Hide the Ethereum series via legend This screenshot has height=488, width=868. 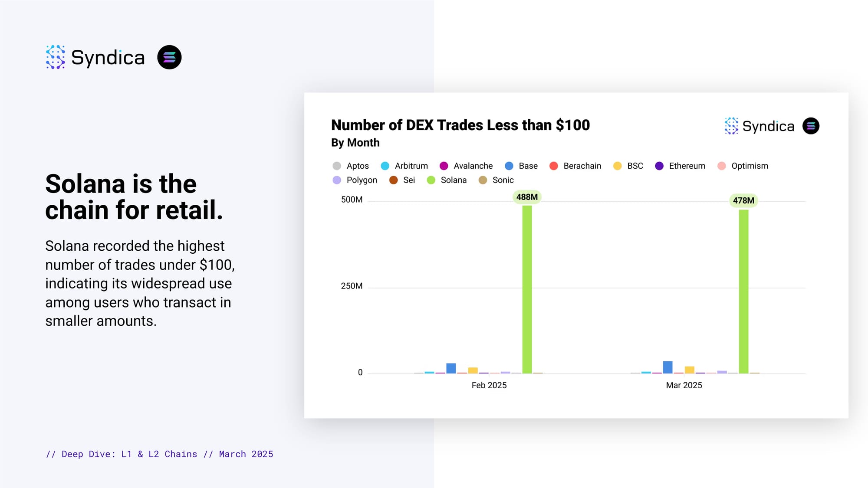[x=680, y=166]
